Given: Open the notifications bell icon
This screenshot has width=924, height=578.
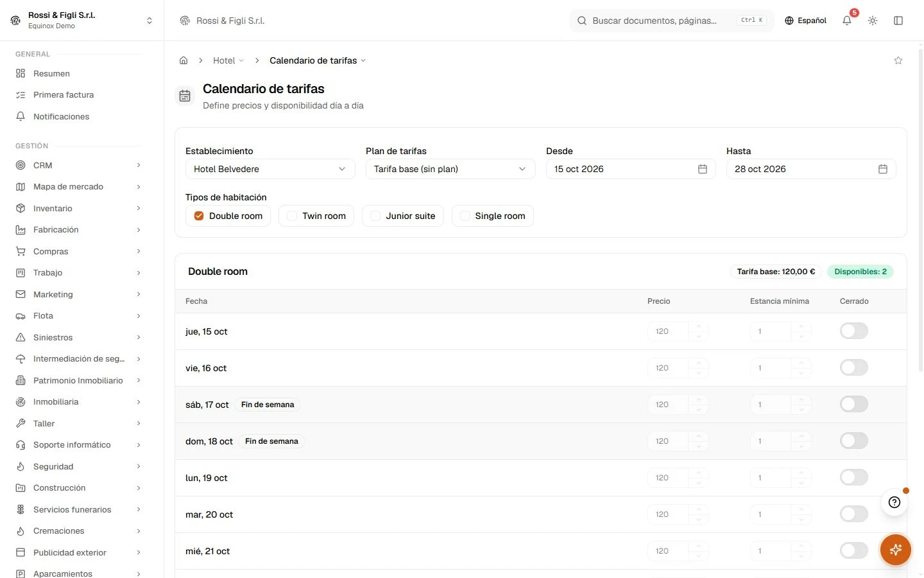Looking at the screenshot, I should point(847,21).
